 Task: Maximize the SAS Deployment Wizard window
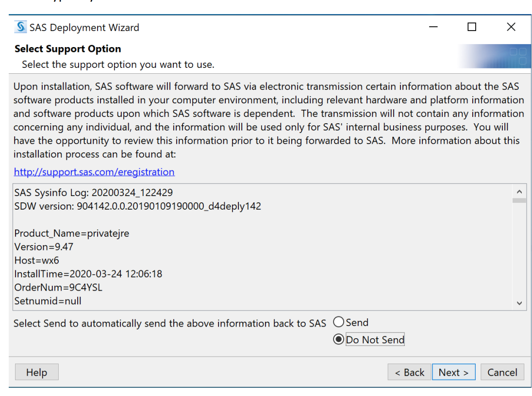(x=472, y=27)
